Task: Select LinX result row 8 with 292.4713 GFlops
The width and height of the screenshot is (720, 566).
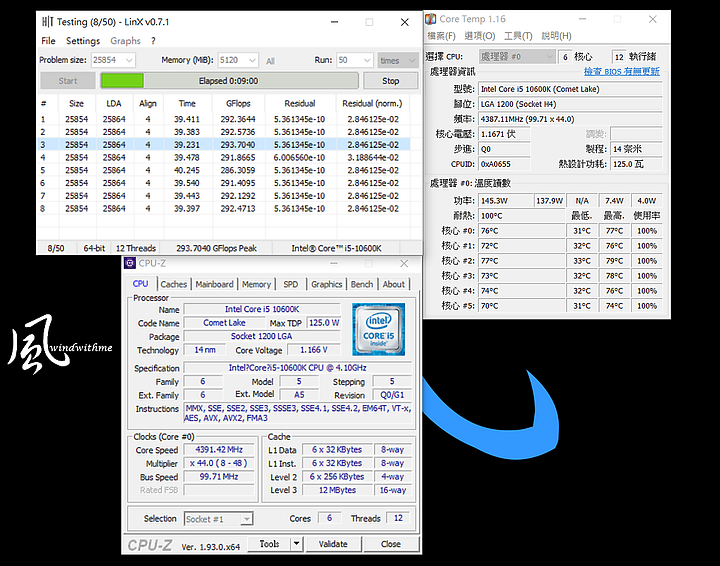Action: (223, 208)
